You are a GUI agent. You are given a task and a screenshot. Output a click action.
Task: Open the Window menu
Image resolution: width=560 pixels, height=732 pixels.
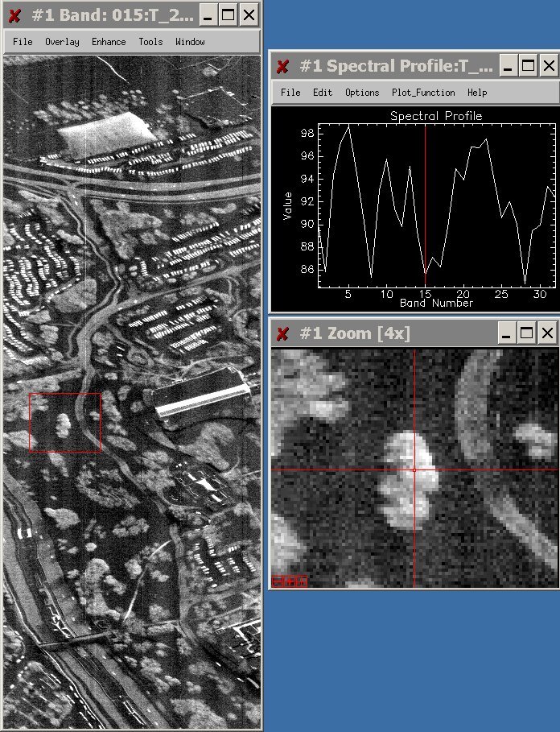coord(190,42)
